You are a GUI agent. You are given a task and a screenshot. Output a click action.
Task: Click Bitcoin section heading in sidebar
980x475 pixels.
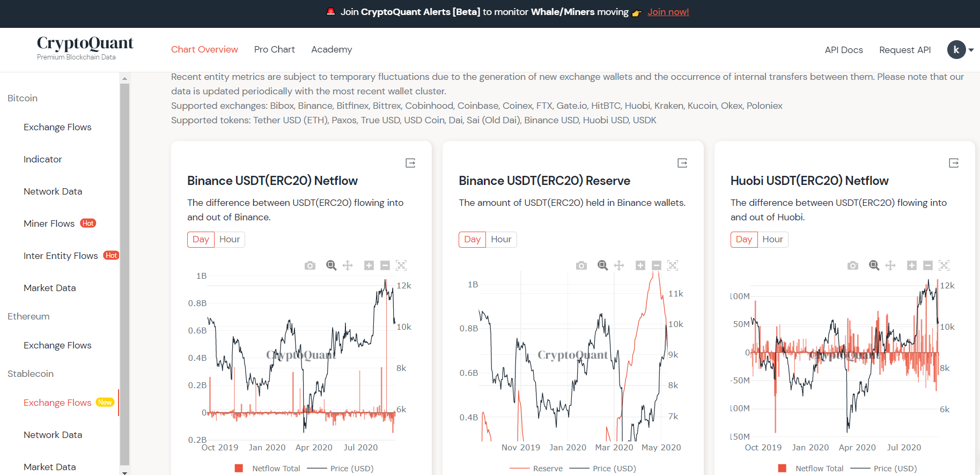(x=23, y=98)
